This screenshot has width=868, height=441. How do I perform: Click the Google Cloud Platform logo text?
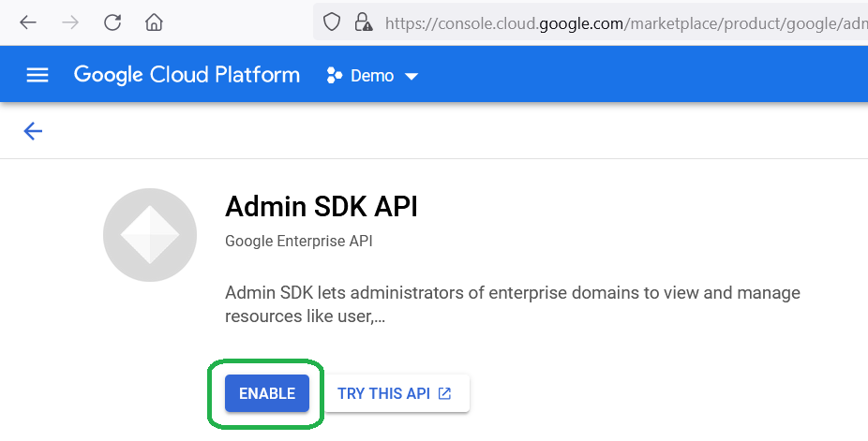pyautogui.click(x=187, y=75)
